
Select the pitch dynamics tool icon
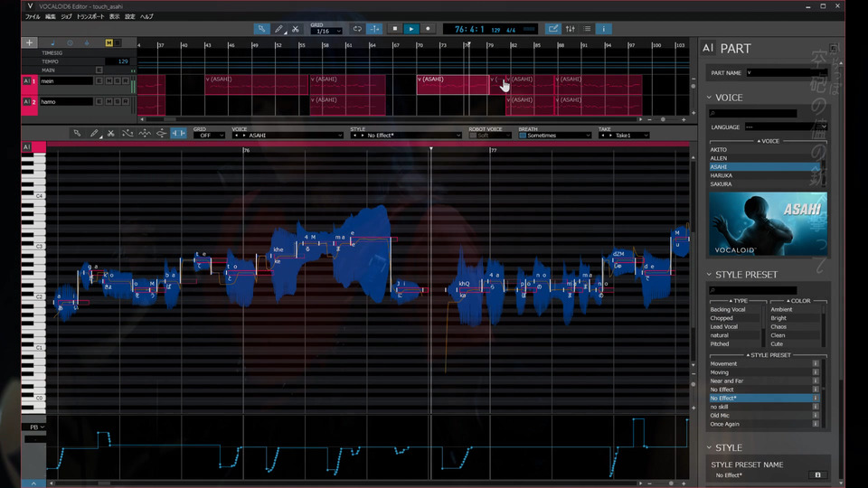[x=161, y=134]
